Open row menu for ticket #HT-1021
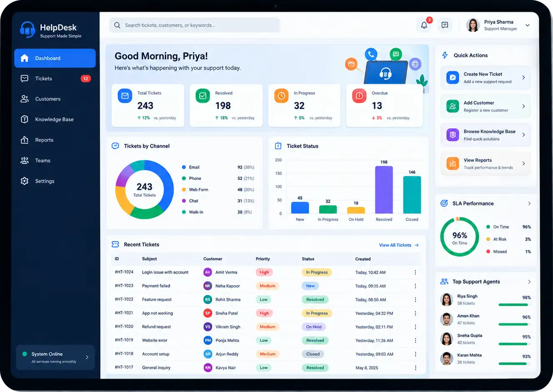Screen dimensions: 553x392 coord(415,313)
